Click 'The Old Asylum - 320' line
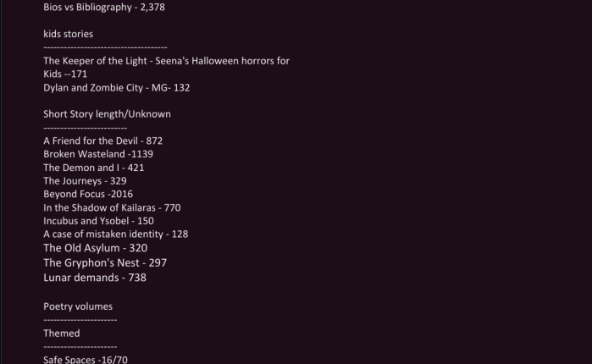Viewport: 592px width, 364px height. coord(95,248)
